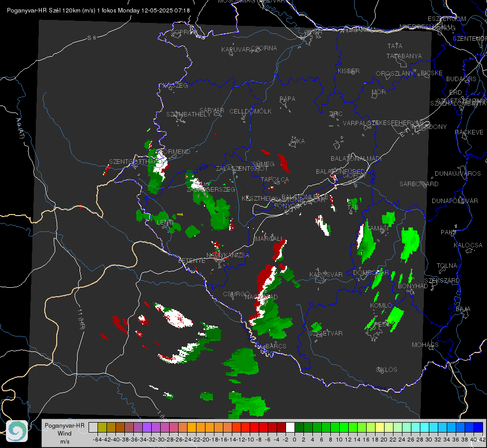Select the SÁRVÁR label
This screenshot has width=487, height=448.
point(212,111)
